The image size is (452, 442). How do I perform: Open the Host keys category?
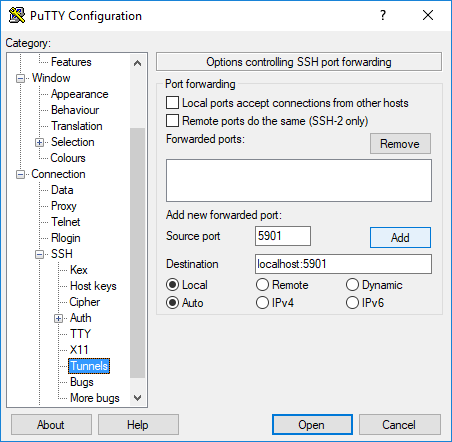(x=93, y=286)
